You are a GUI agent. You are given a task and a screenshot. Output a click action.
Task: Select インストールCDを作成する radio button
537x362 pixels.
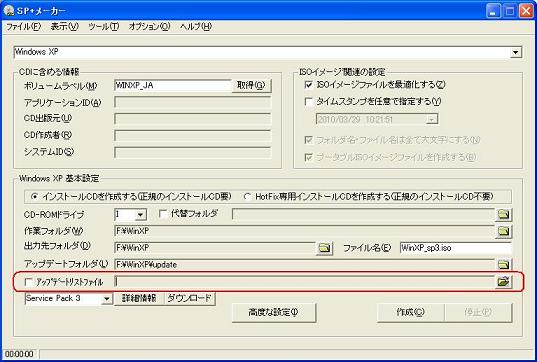(34, 197)
